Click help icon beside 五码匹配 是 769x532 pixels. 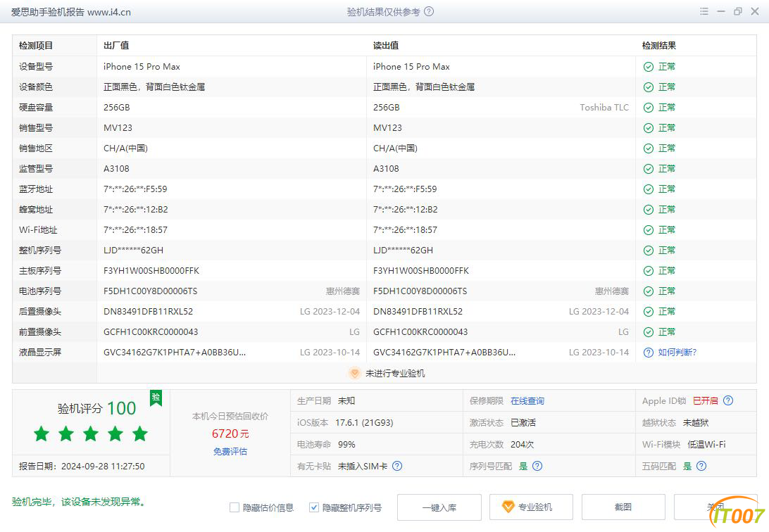tap(702, 467)
